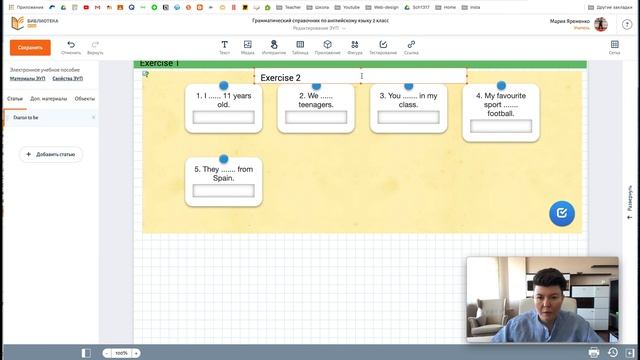Viewport: 640px width, 360px height.
Task: Click the print icon in bottom bar
Action: click(594, 352)
